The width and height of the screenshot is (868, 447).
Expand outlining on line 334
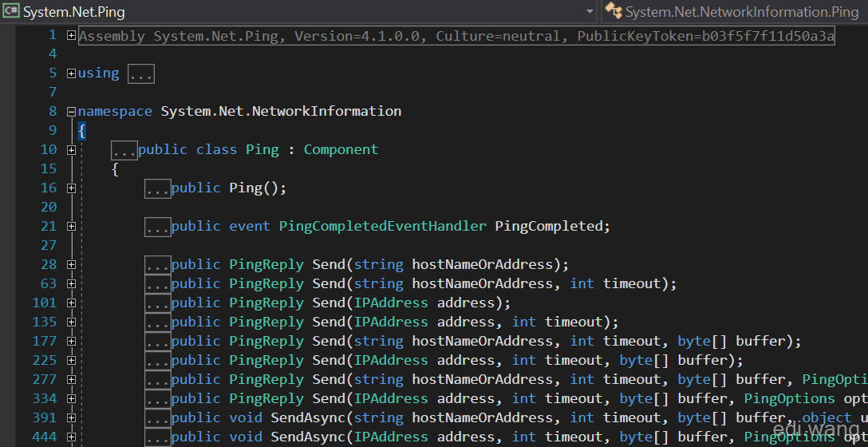click(71, 399)
